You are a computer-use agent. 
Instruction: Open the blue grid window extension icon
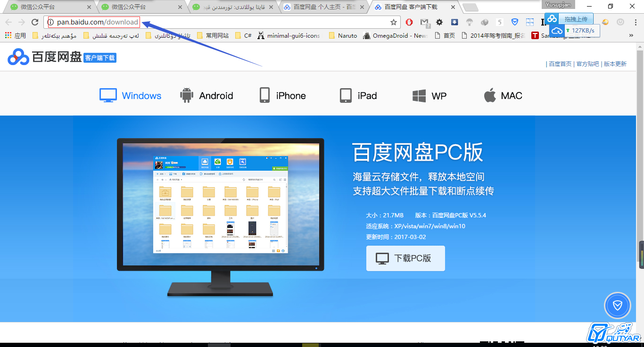530,22
